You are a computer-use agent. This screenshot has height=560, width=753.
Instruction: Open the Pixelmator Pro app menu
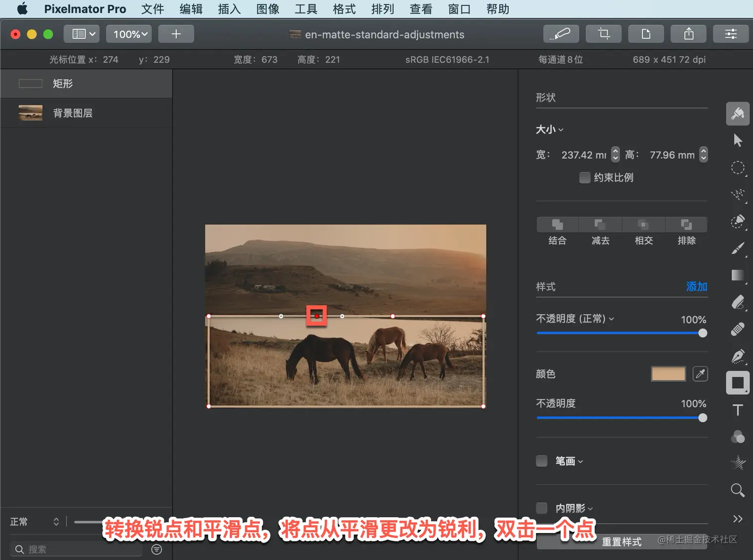(x=85, y=9)
